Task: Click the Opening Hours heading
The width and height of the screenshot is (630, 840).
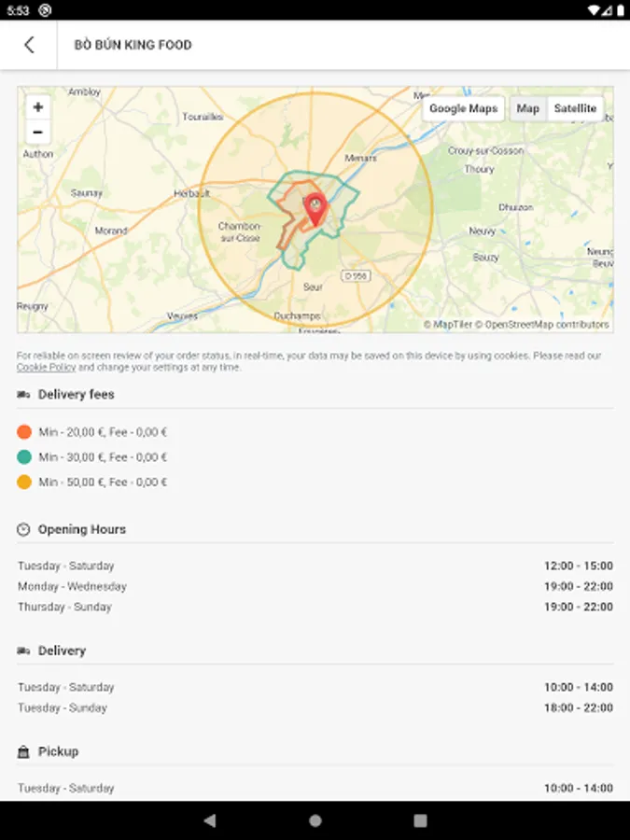Action: [82, 530]
